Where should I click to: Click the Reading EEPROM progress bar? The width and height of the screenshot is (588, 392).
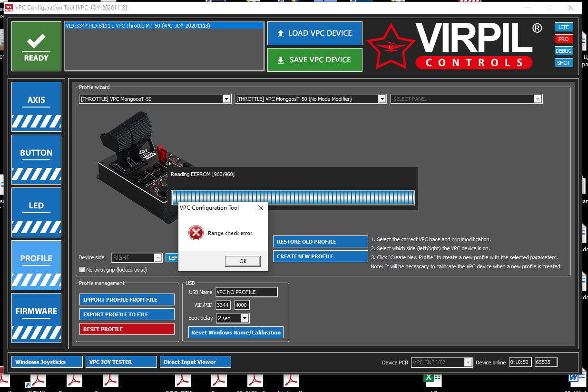click(x=293, y=197)
